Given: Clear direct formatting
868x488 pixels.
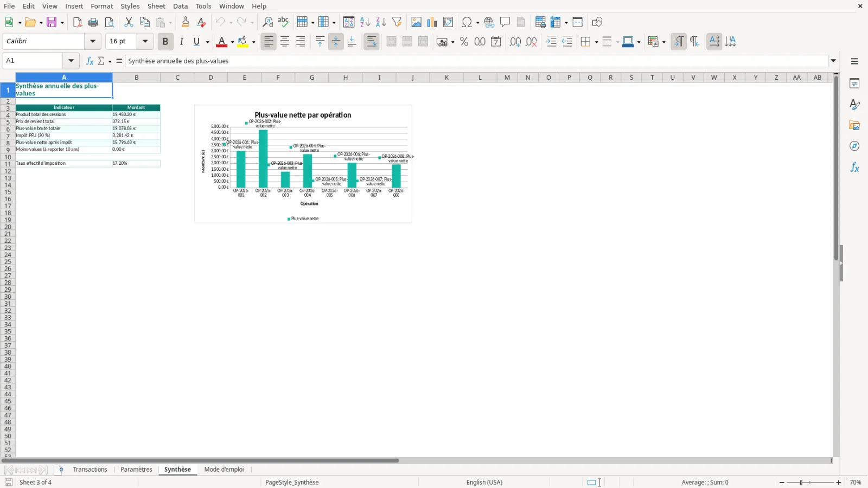Looking at the screenshot, I should click(x=201, y=22).
